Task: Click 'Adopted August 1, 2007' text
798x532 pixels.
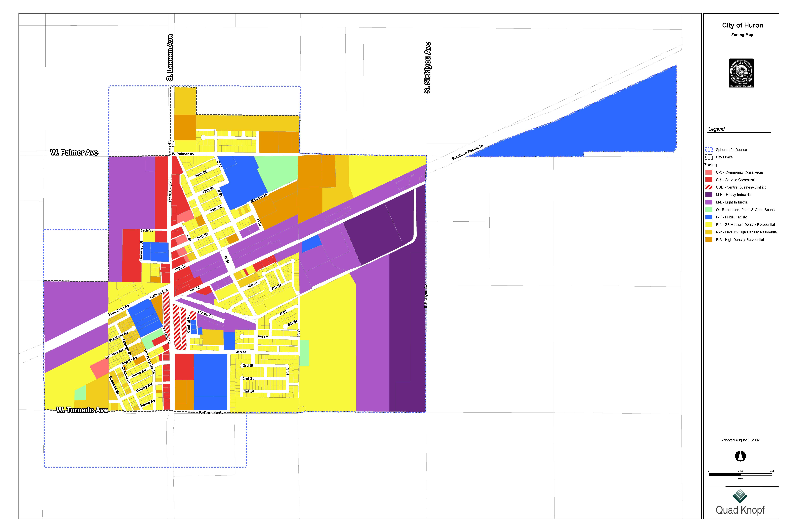Action: [x=740, y=440]
